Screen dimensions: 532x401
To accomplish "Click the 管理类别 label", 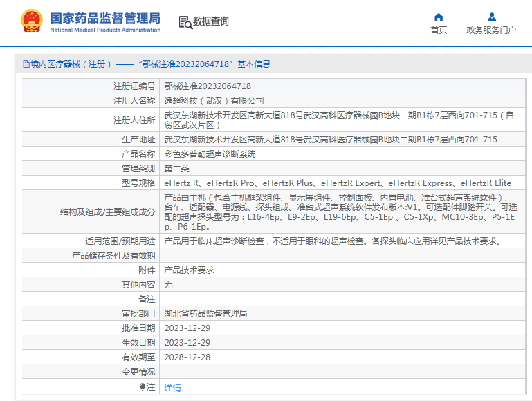I will pos(138,169).
